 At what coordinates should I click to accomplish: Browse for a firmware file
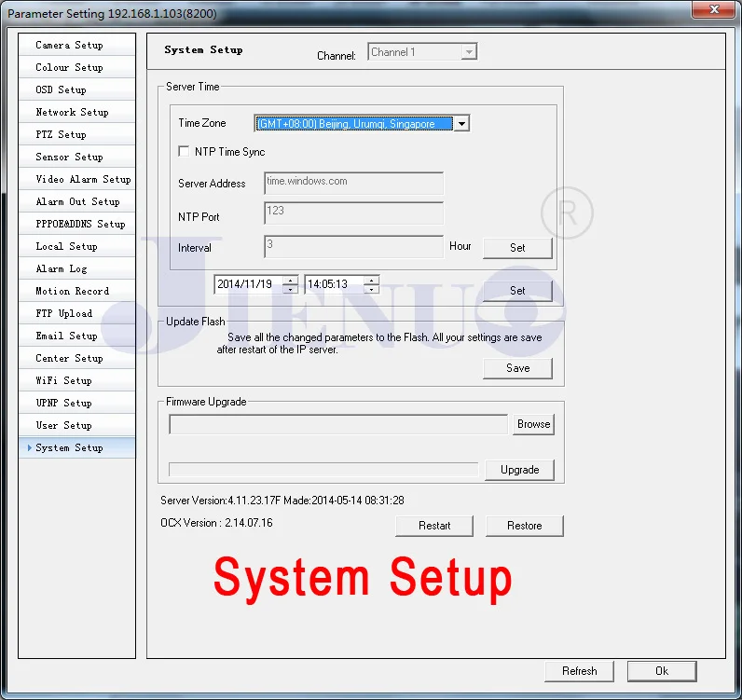533,424
